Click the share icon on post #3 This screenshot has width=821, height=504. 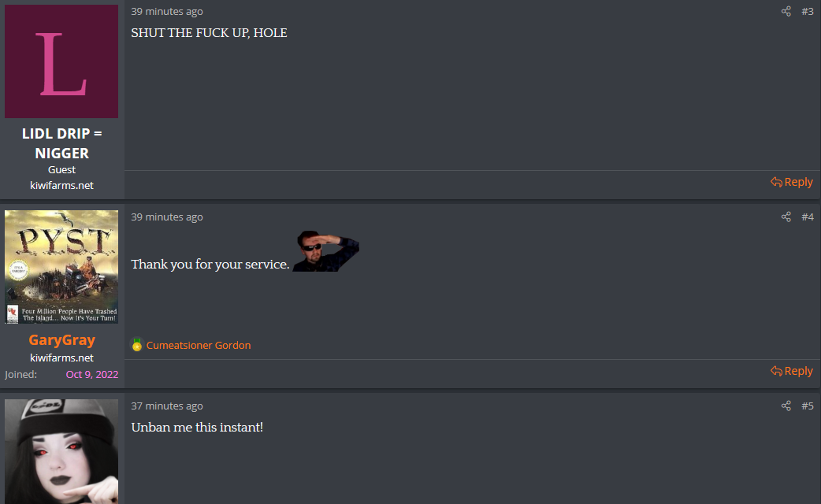pos(786,12)
